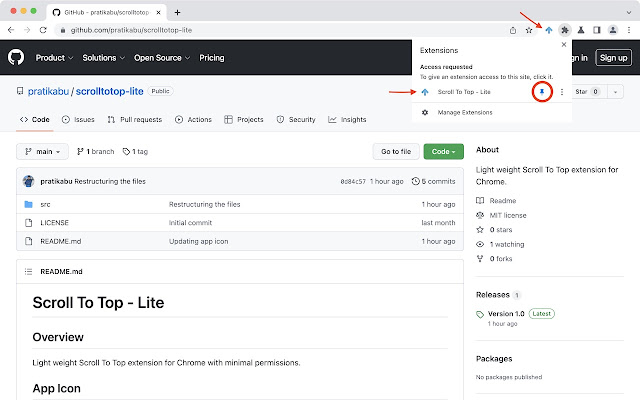
Task: View the 5 commits history
Action: [433, 181]
